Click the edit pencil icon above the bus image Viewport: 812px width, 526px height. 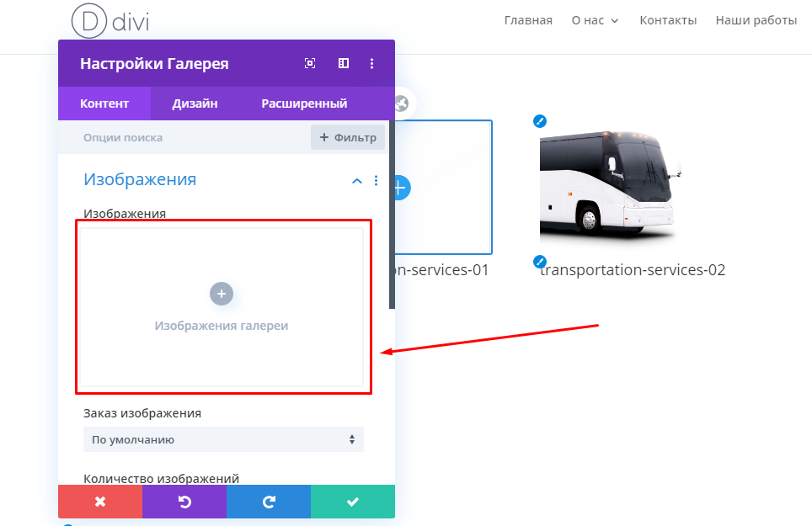[540, 121]
